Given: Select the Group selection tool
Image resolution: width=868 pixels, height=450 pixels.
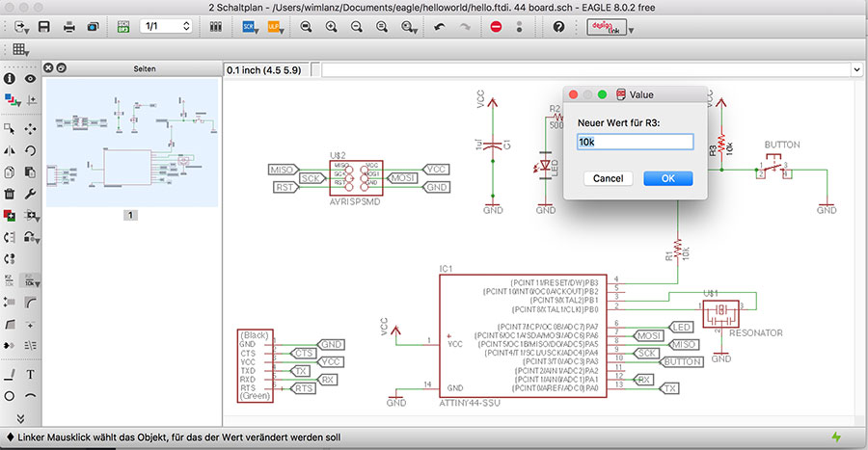Looking at the screenshot, I should point(10,129).
